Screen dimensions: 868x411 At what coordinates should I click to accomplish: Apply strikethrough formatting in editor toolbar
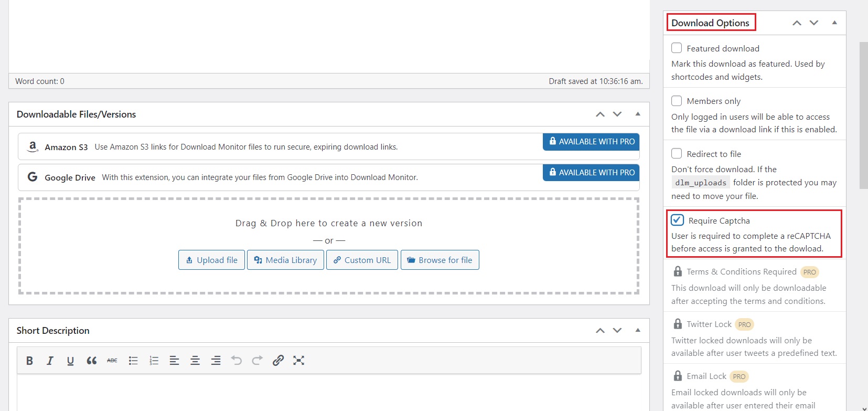pos(112,361)
